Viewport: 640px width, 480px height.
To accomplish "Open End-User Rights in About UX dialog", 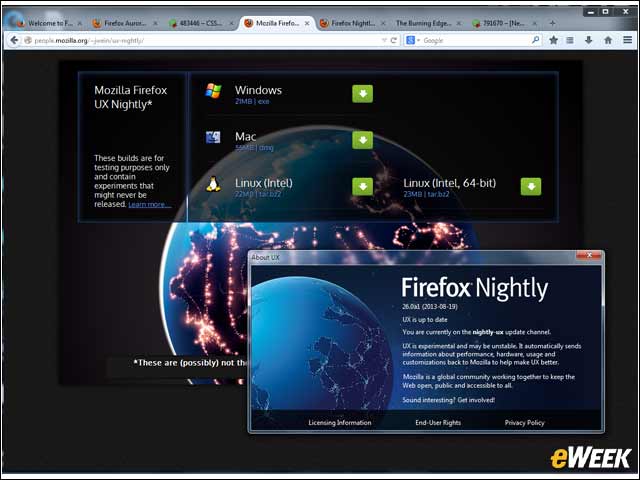I will [438, 422].
